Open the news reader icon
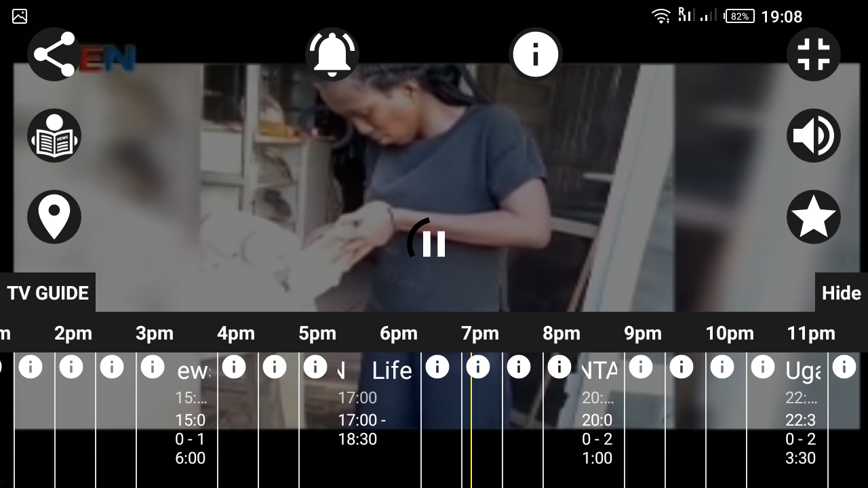The height and width of the screenshot is (488, 868). (54, 136)
